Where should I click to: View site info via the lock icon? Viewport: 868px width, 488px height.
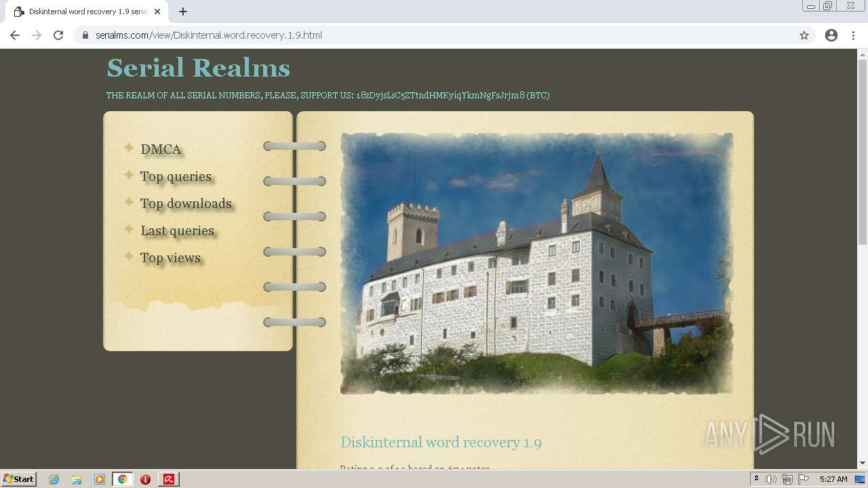85,35
